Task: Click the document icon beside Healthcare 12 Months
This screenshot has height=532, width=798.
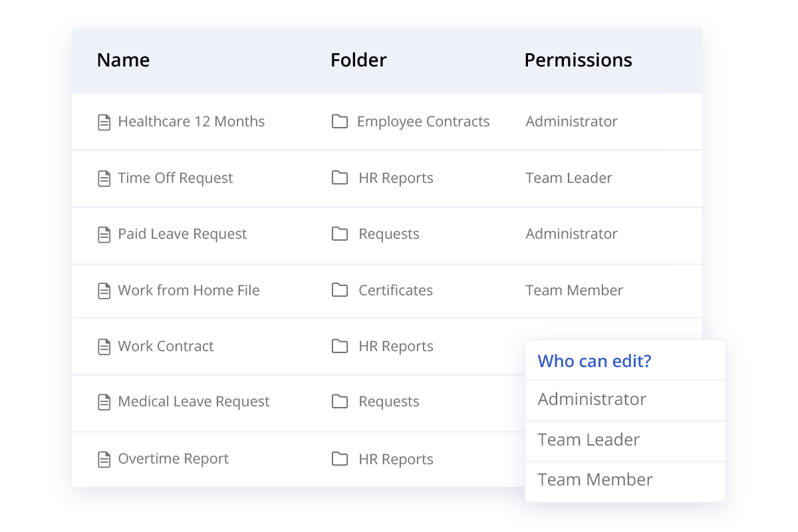Action: (104, 122)
